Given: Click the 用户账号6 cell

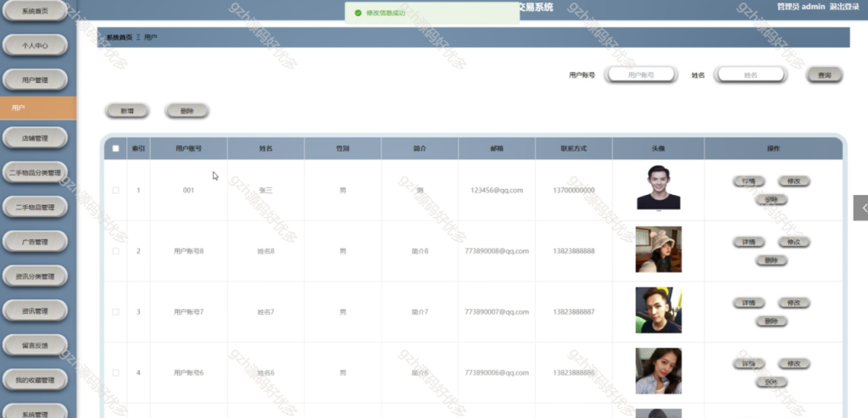Looking at the screenshot, I should coord(189,373).
